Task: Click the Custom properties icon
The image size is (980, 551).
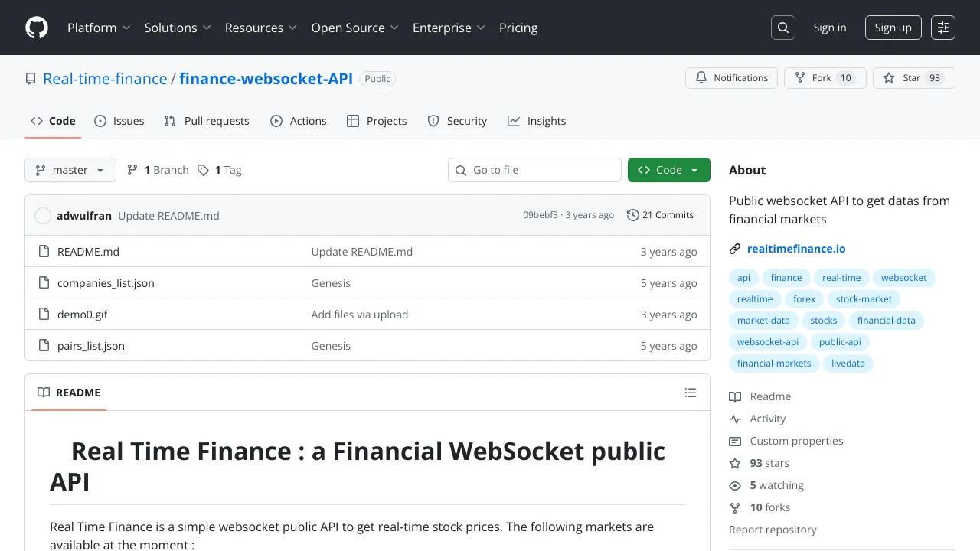Action: pos(735,441)
